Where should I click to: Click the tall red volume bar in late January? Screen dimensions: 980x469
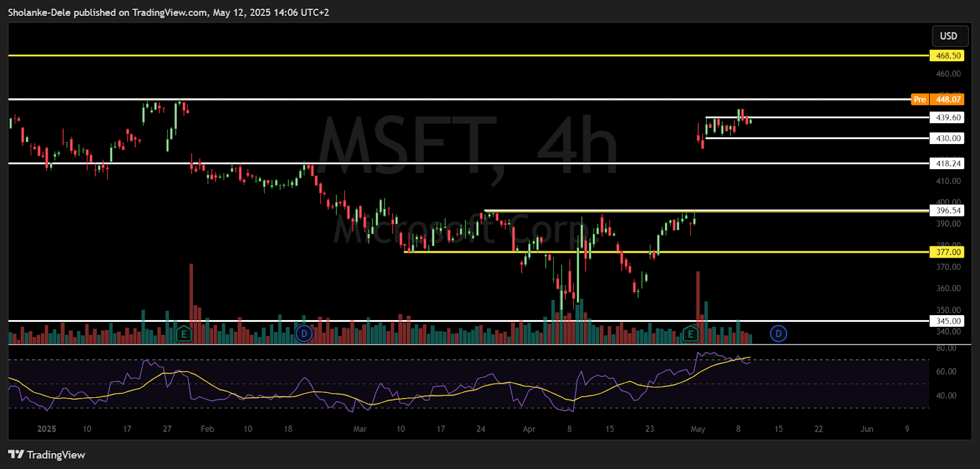click(191, 303)
